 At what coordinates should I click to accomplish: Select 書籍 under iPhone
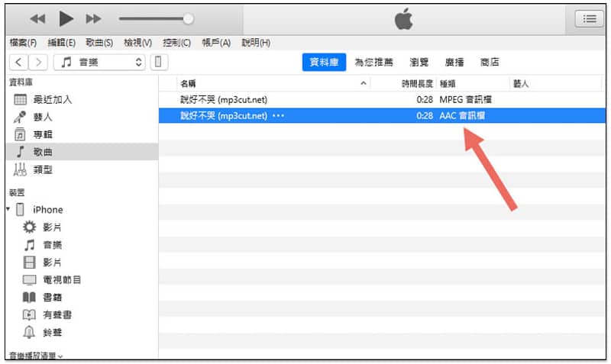(52, 298)
